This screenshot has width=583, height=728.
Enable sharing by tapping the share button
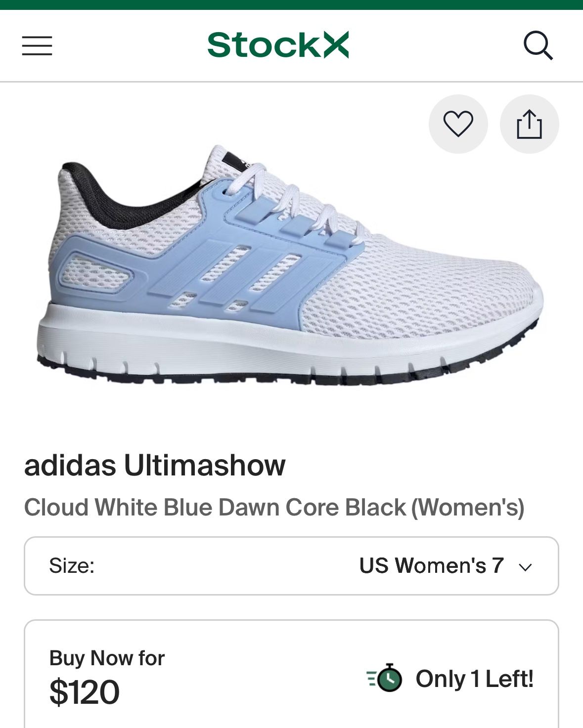[x=529, y=124]
